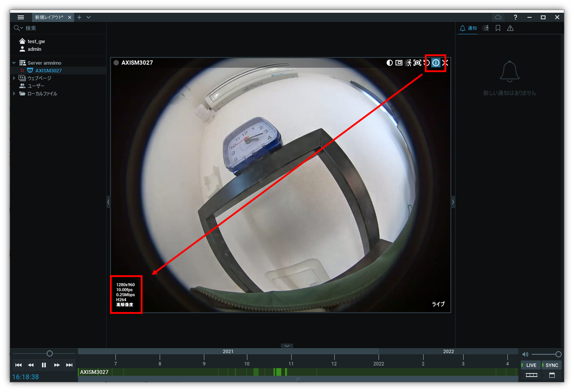This screenshot has height=392, width=574.
Task: Toggle the thumbnails filmstrip button
Action: pyautogui.click(x=531, y=375)
